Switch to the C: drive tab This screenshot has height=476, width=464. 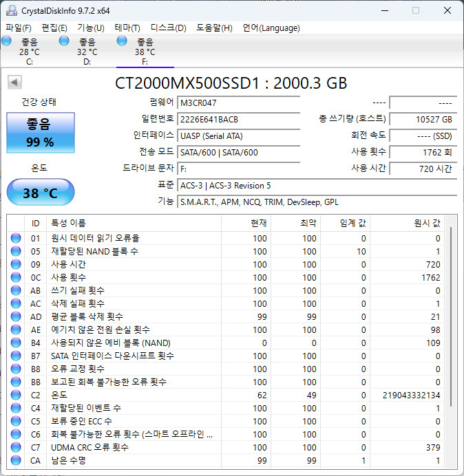30,52
